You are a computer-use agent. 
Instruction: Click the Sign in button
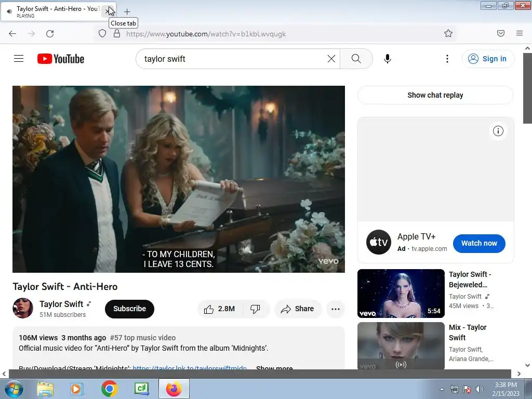488,59
